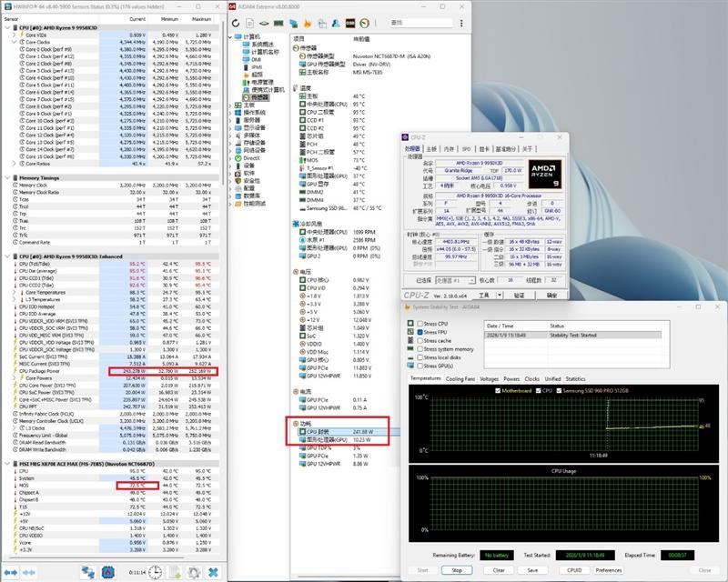
Task: Switch to the Cooling Fans tab
Action: coord(460,378)
